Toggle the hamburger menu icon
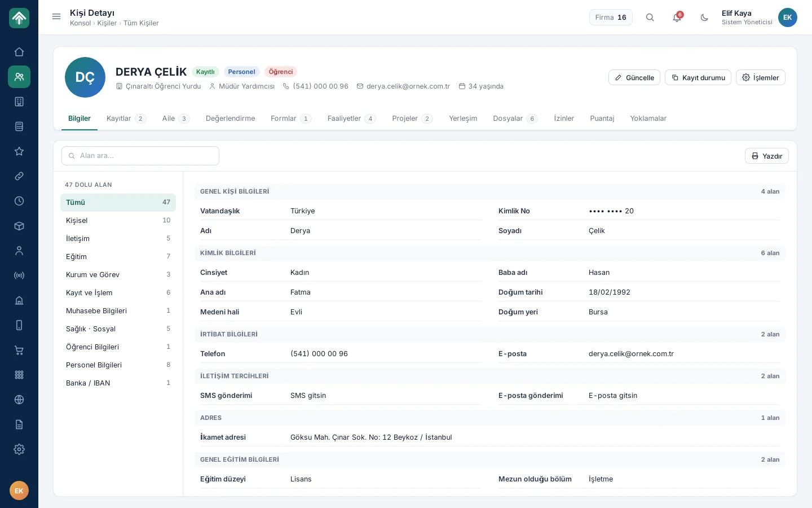Image resolution: width=812 pixels, height=508 pixels. [x=56, y=17]
